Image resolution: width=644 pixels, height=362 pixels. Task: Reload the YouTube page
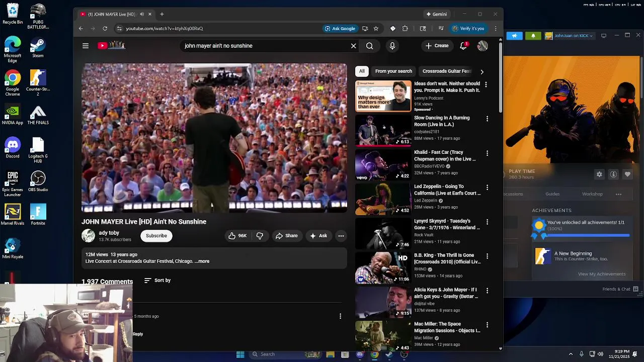click(x=105, y=29)
